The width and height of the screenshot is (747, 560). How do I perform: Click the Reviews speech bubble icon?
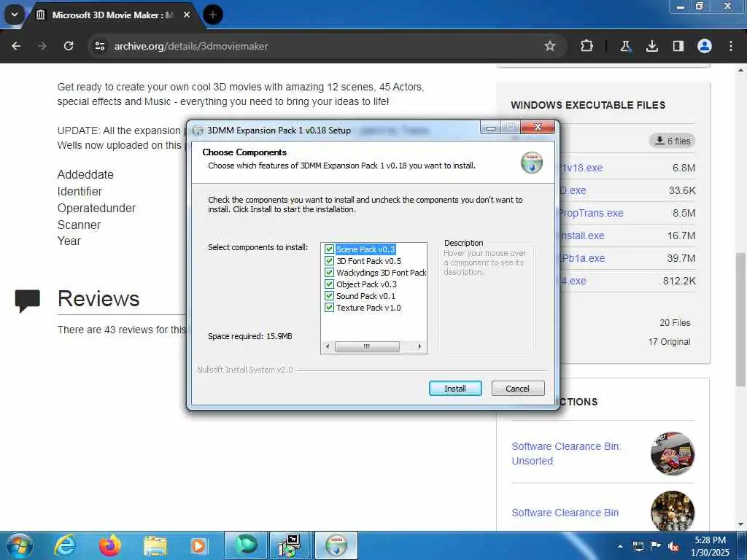27,300
